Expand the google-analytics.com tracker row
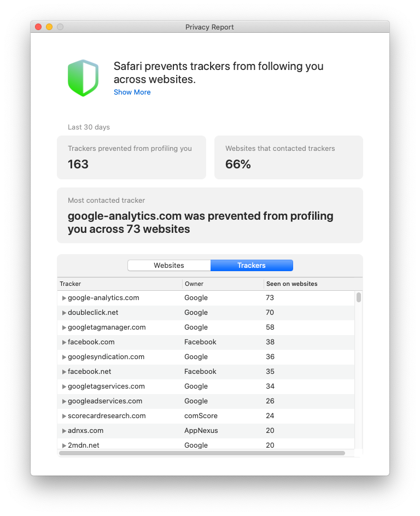420x516 pixels. tap(64, 298)
